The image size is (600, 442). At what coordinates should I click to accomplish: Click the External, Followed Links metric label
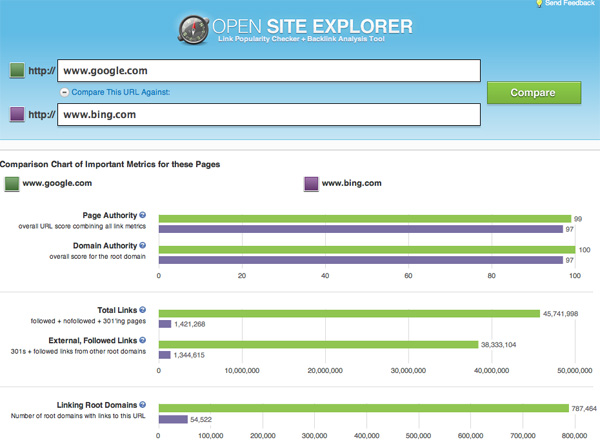93,340
